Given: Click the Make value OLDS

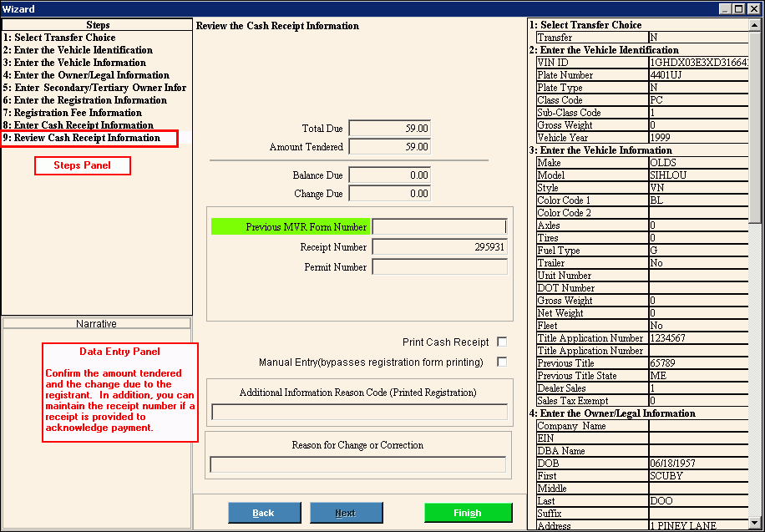Looking at the screenshot, I should (x=699, y=163).
